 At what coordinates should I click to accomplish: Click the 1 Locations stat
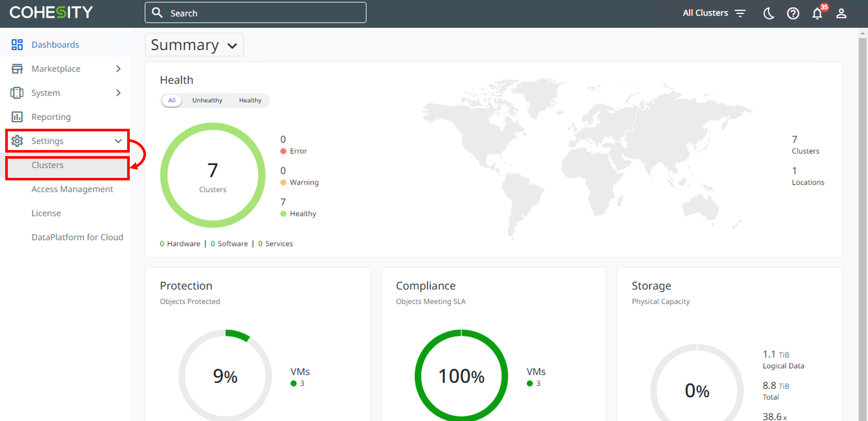pyautogui.click(x=808, y=176)
